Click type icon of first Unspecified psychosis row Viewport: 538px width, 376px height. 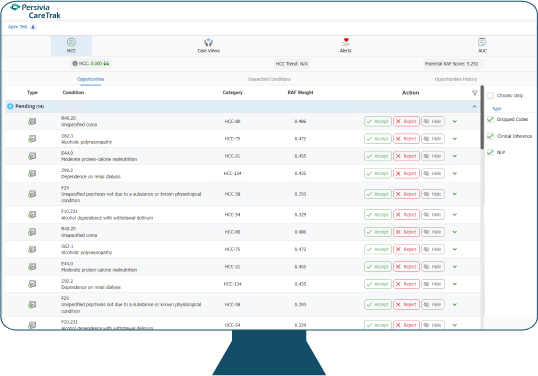pos(32,194)
